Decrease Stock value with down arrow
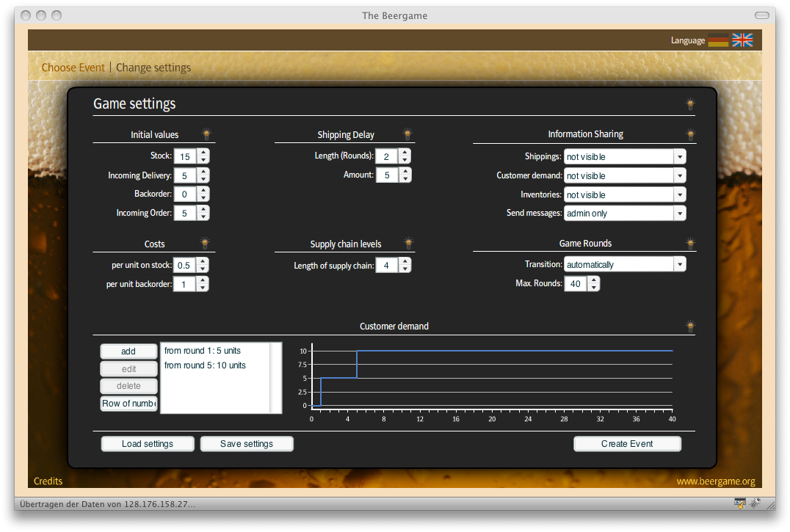This screenshot has width=790, height=532. (203, 160)
